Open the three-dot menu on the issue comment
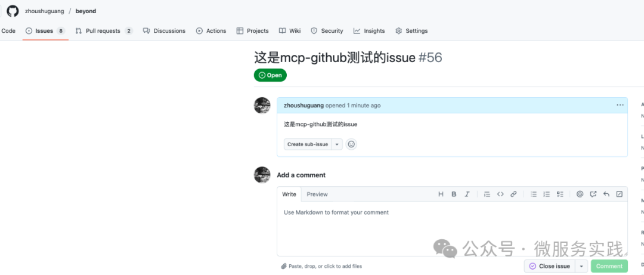The image size is (644, 275). point(620,105)
